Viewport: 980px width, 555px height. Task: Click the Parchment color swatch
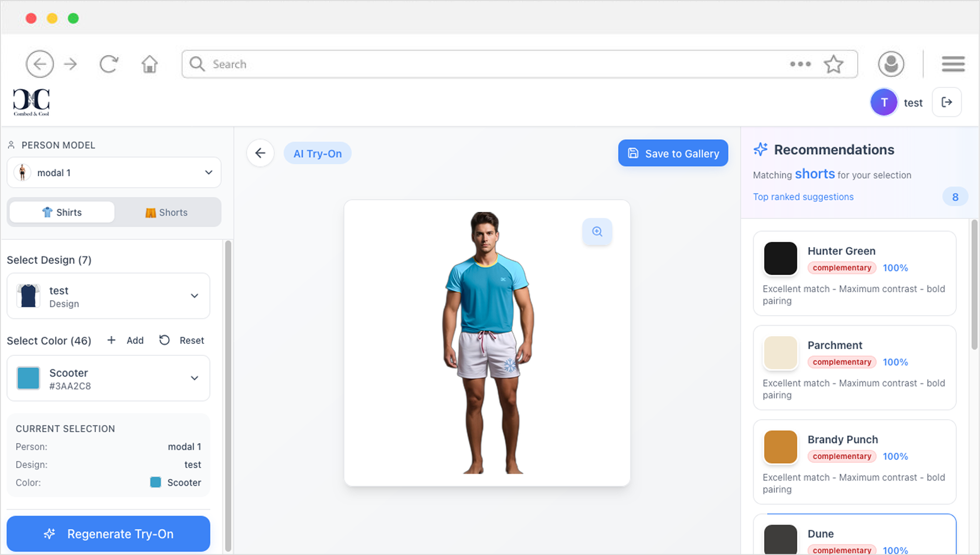tap(780, 353)
